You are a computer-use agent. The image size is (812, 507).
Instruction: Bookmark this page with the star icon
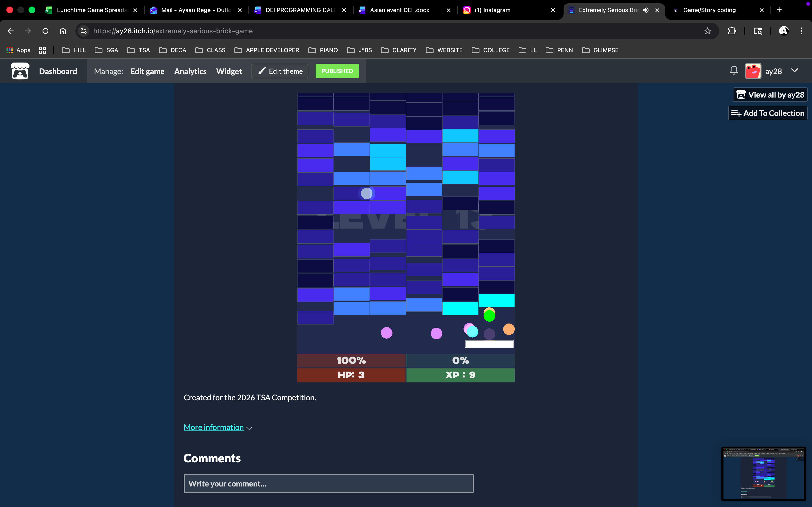tap(707, 31)
